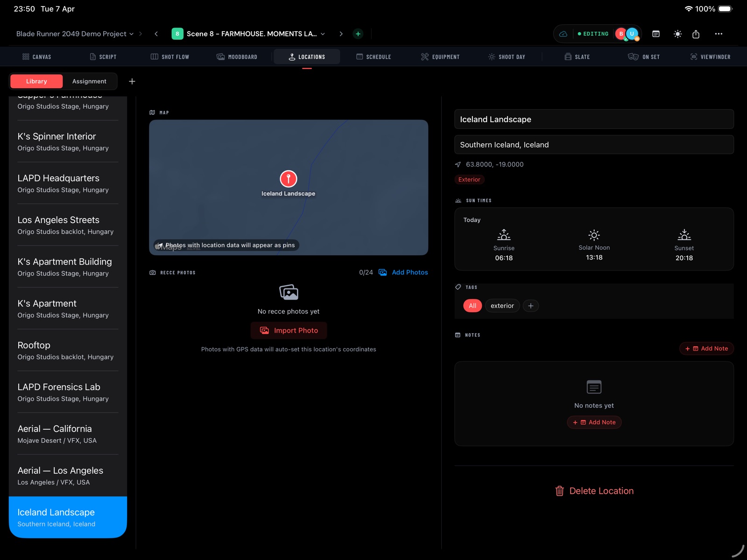
Task: Click the red map pin for Iceland Landscape
Action: pyautogui.click(x=288, y=179)
